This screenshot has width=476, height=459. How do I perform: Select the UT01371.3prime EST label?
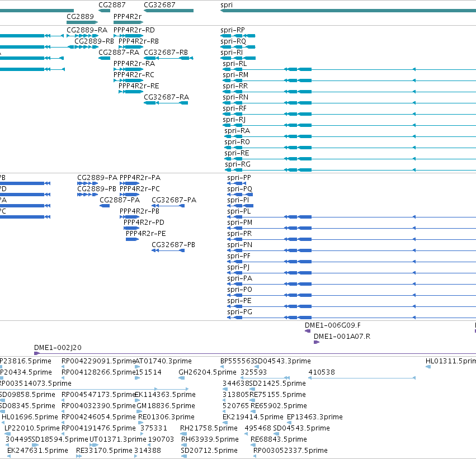pos(118,439)
